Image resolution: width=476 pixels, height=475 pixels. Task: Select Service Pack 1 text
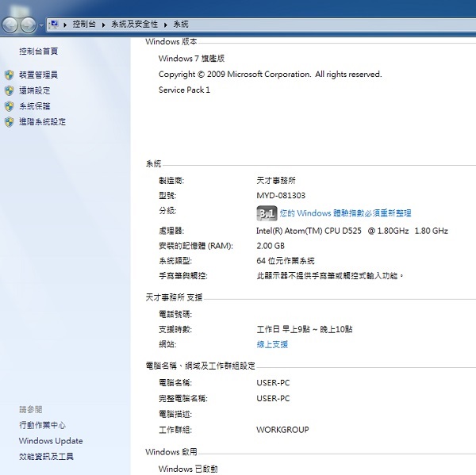click(184, 90)
